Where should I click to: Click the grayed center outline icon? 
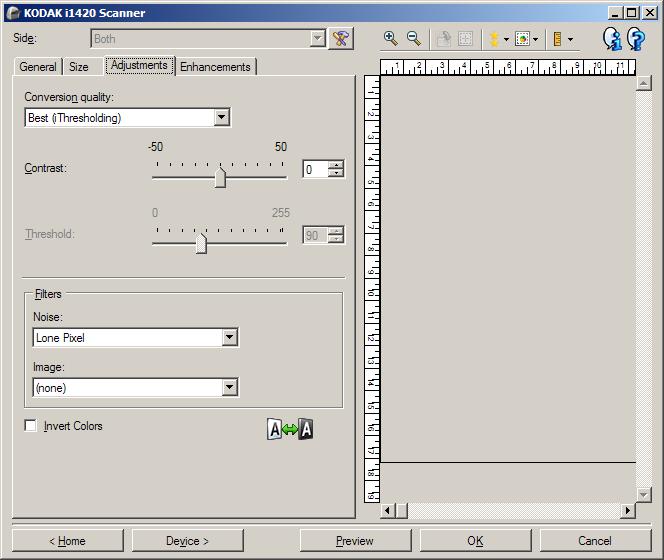[465, 39]
